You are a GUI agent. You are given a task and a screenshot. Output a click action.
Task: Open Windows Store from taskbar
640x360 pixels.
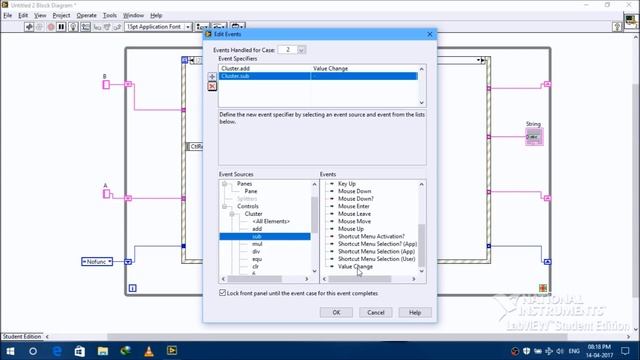(x=80, y=351)
